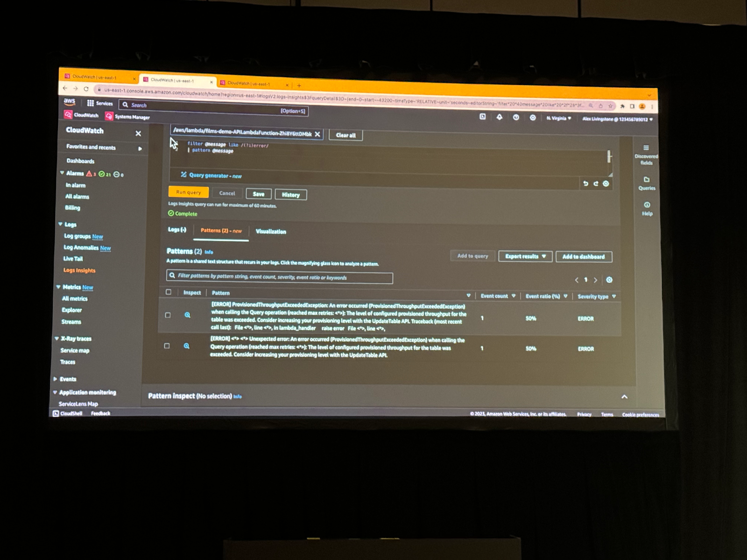Image resolution: width=747 pixels, height=560 pixels.
Task: Open Discovered fields panel icon
Action: tap(646, 148)
